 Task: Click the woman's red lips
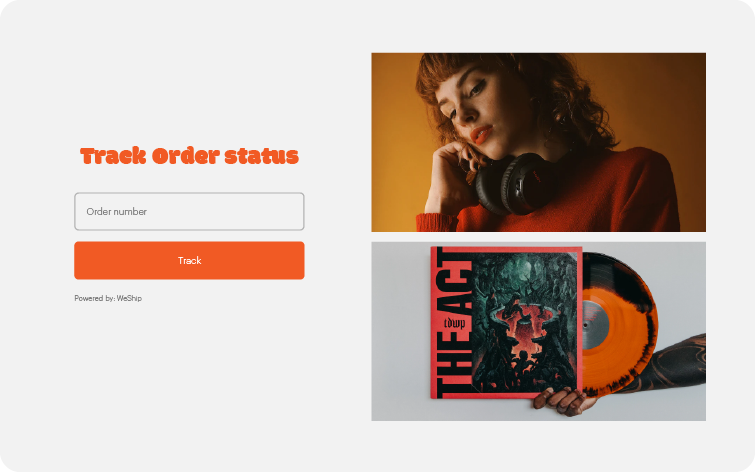point(481,134)
